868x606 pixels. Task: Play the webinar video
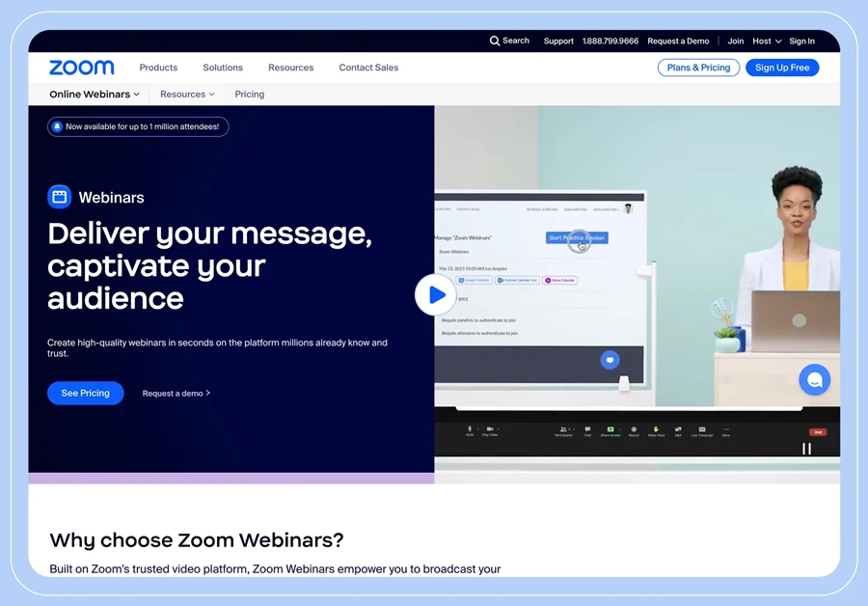[x=436, y=295]
